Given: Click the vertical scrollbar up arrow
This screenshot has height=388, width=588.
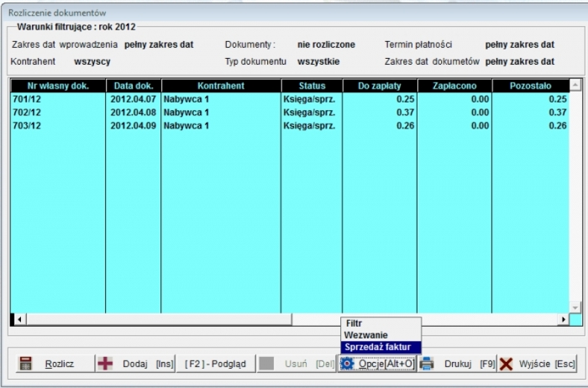Looking at the screenshot, I should (575, 85).
